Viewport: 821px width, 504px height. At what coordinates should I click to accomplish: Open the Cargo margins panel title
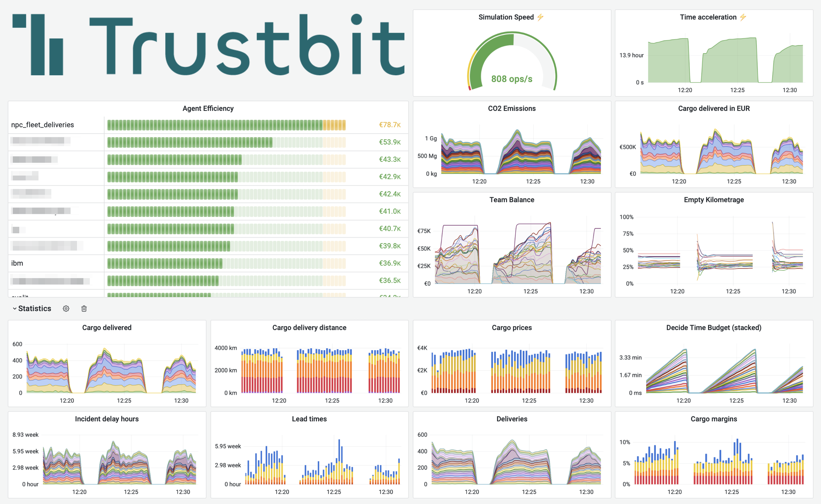point(714,419)
